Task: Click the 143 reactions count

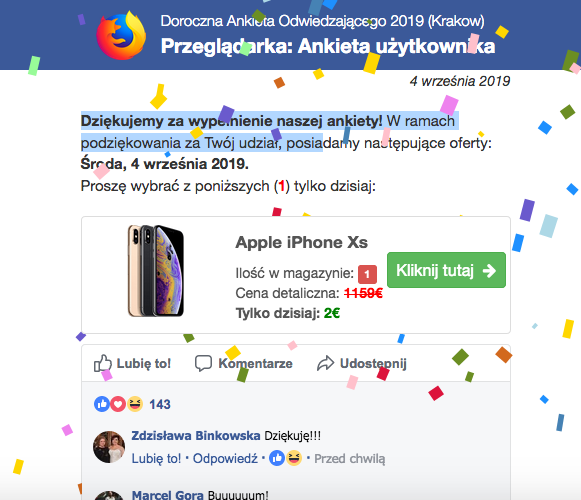Action: tap(160, 404)
